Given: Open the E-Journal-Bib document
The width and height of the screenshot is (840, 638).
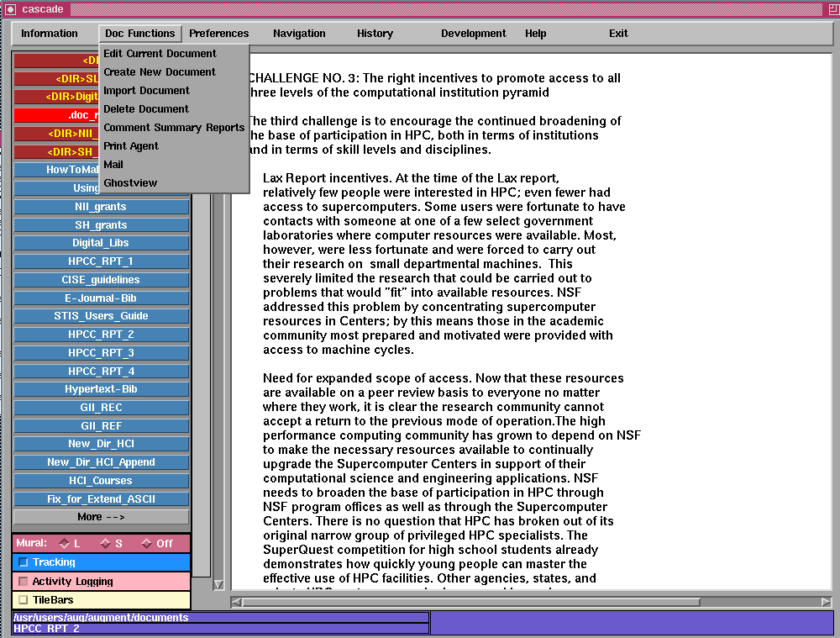Looking at the screenshot, I should point(102,298).
